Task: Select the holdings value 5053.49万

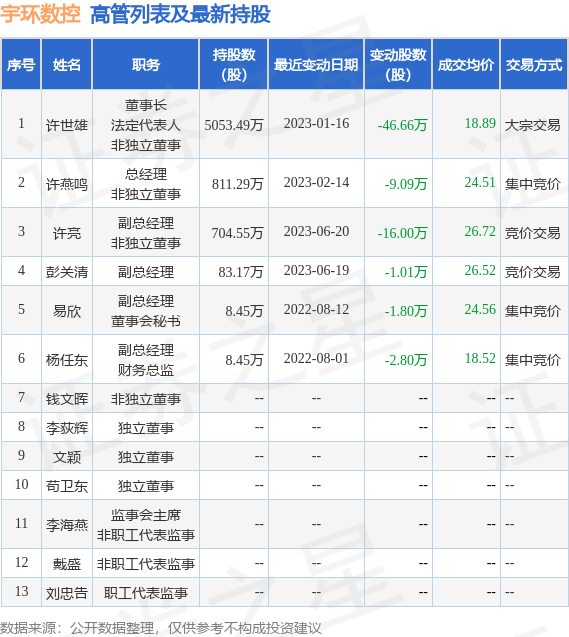Action: [x=234, y=125]
